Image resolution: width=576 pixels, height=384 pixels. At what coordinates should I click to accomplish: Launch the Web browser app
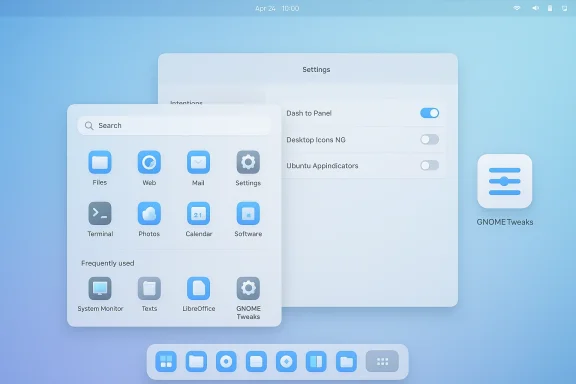pos(149,162)
